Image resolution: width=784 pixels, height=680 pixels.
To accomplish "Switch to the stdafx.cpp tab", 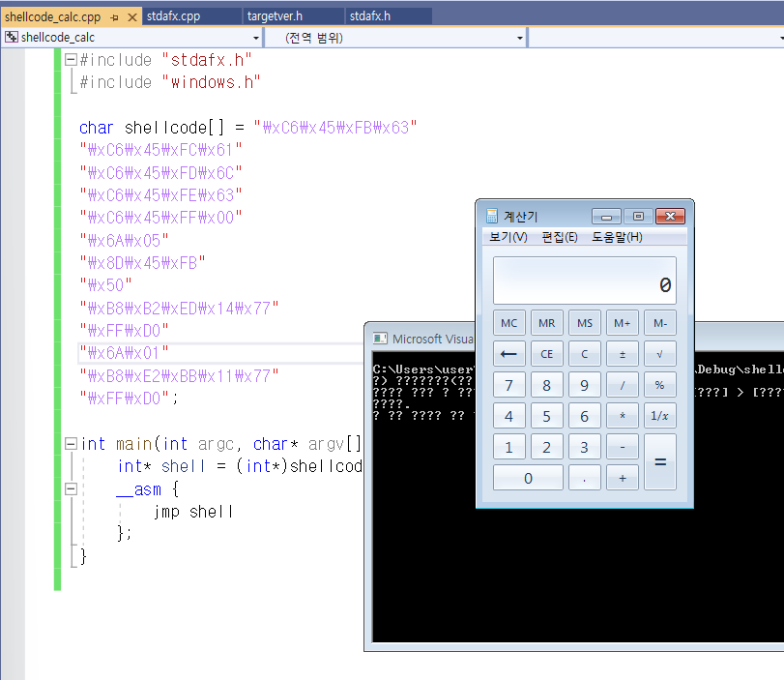I will click(x=173, y=16).
